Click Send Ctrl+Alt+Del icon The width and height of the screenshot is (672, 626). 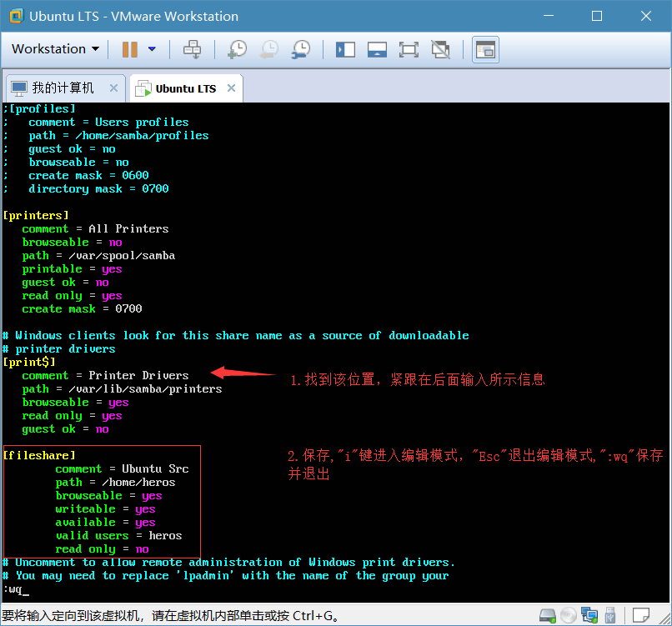(x=193, y=49)
